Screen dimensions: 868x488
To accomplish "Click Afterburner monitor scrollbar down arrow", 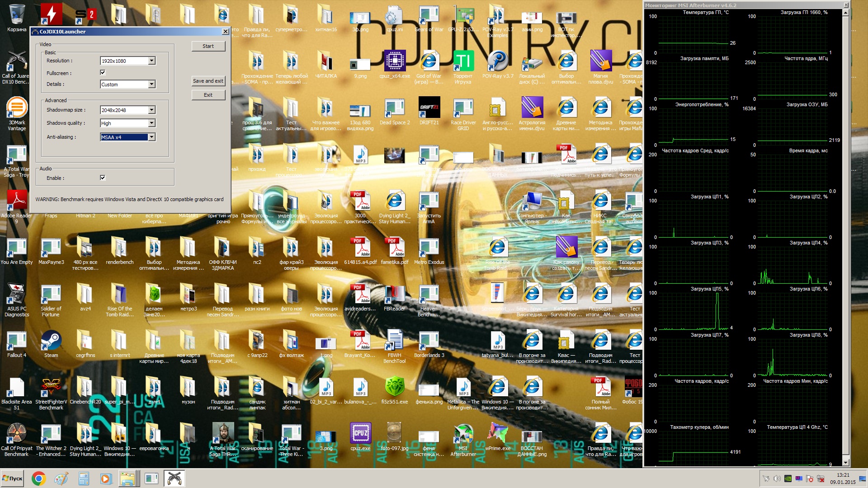I will [x=845, y=462].
